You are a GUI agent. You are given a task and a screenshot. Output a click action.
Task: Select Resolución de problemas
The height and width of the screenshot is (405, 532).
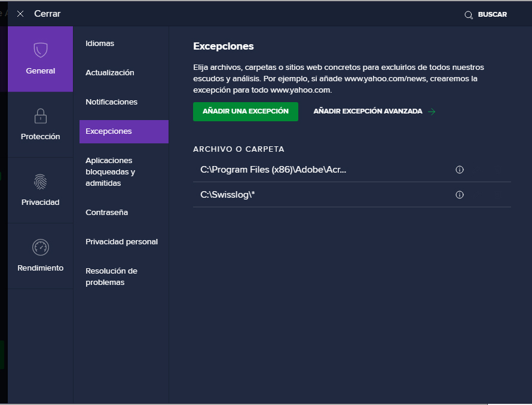pyautogui.click(x=112, y=277)
